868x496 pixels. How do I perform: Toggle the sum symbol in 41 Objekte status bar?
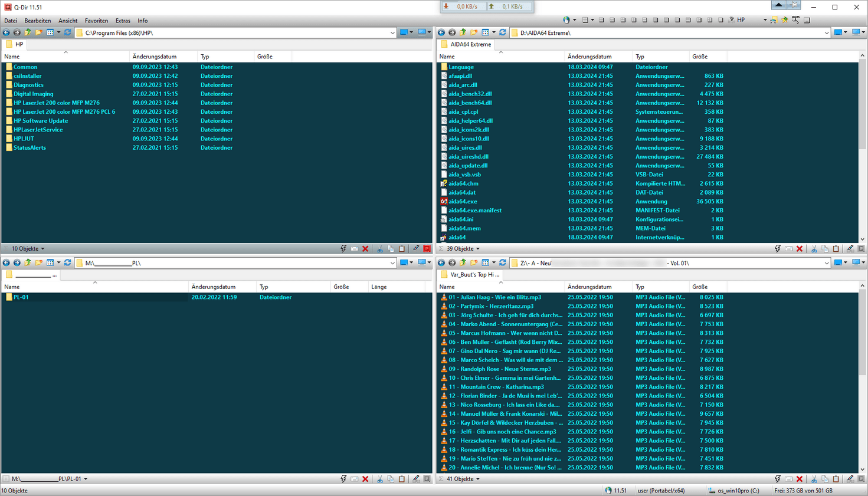point(441,479)
